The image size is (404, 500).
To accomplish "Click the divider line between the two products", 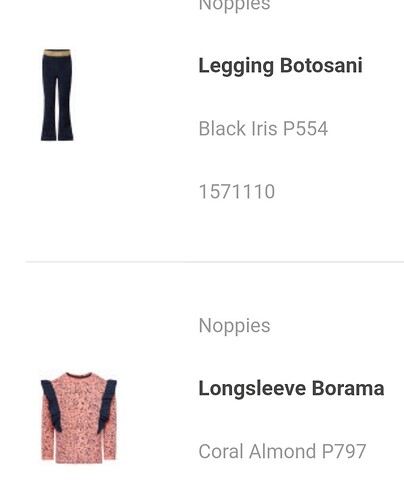I will pos(215,262).
